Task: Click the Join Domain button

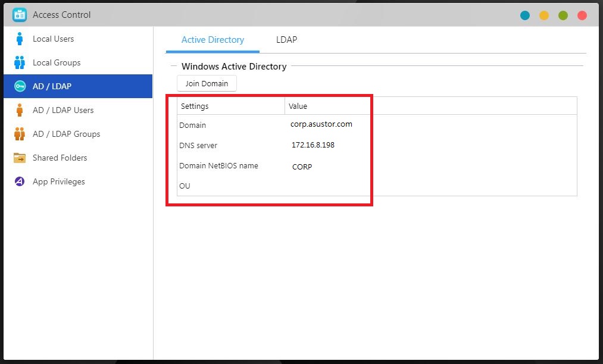Action: pos(207,83)
